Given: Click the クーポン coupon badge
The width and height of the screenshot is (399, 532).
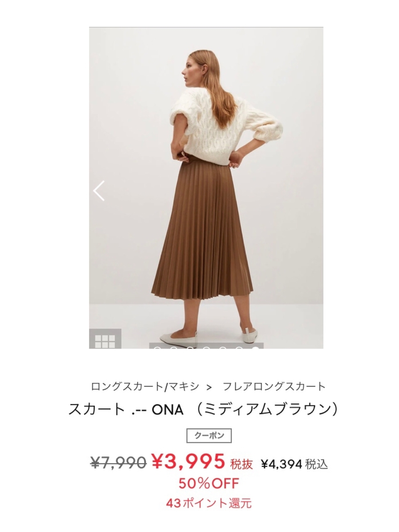Looking at the screenshot, I should click(x=209, y=435).
